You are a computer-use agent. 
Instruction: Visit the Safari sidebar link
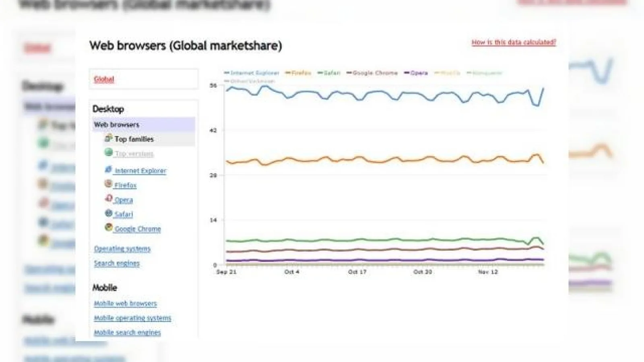pyautogui.click(x=124, y=214)
